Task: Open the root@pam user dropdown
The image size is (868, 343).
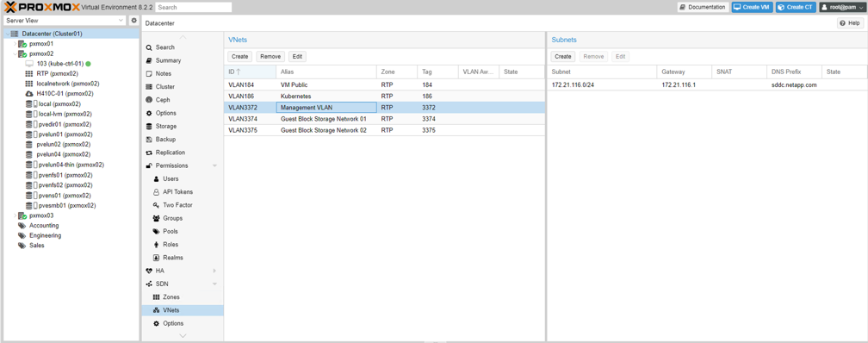Action: click(841, 7)
